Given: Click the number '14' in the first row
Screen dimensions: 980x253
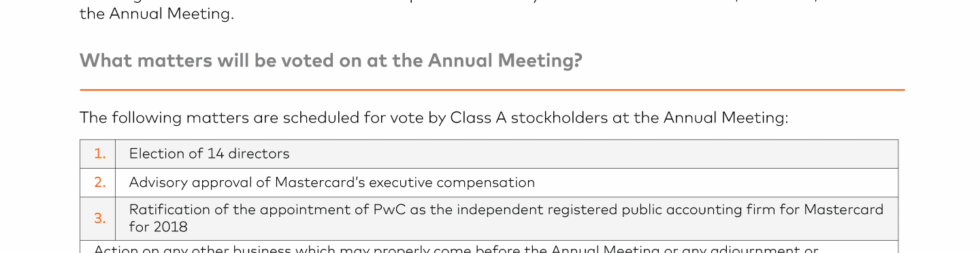Looking at the screenshot, I should tap(216, 154).
